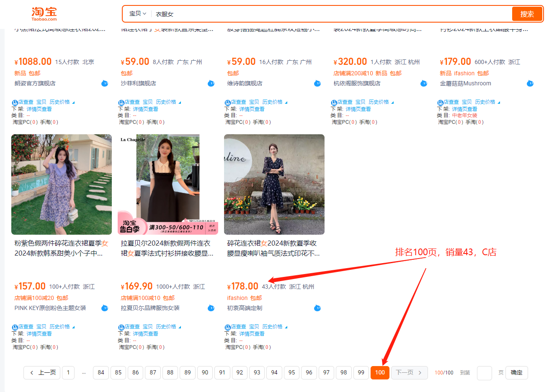Image resolution: width=549 pixels, height=392 pixels.
Task: Expand 历史价格 under 朗姿官方旗舰店
Action: pyautogui.click(x=62, y=102)
